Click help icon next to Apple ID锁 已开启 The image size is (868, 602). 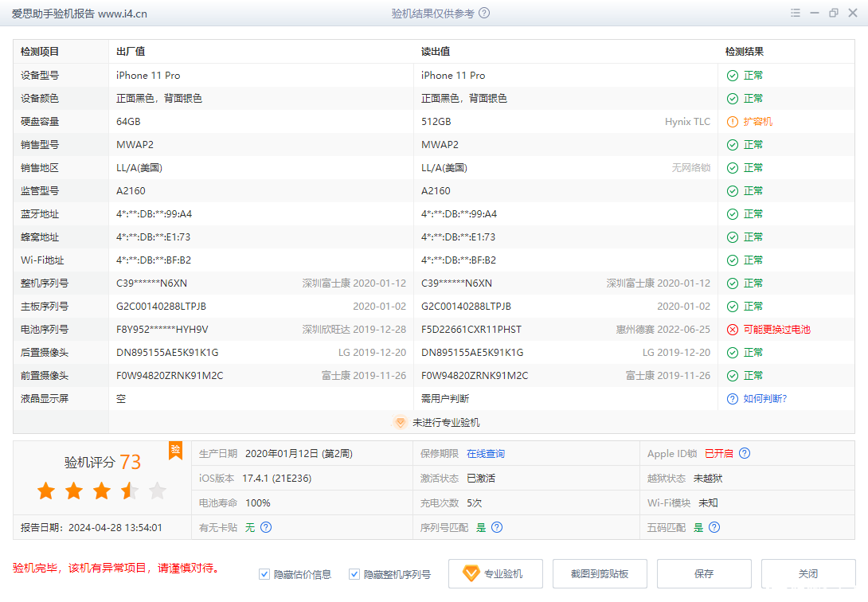point(745,453)
